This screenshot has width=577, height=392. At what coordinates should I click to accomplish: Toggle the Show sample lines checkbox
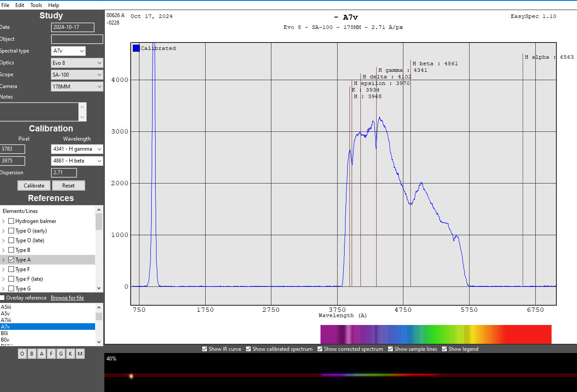390,349
